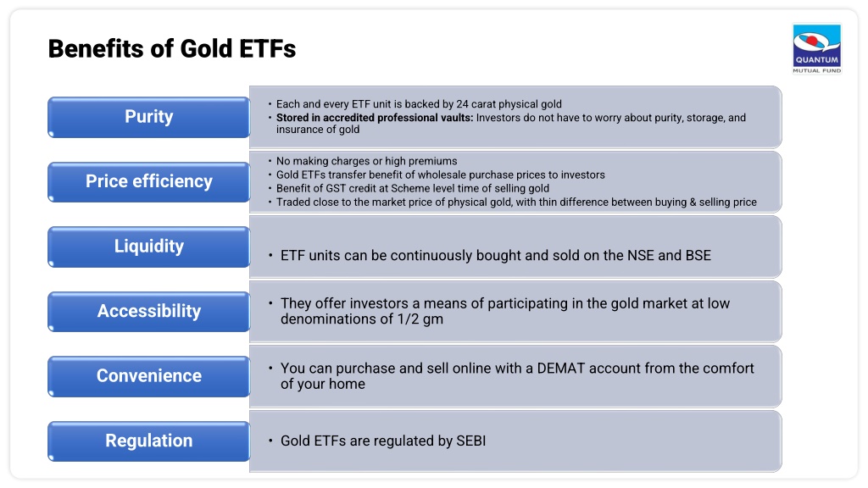Click the Quantum Mutual Fund logo
This screenshot has height=488, width=868.
[816, 48]
